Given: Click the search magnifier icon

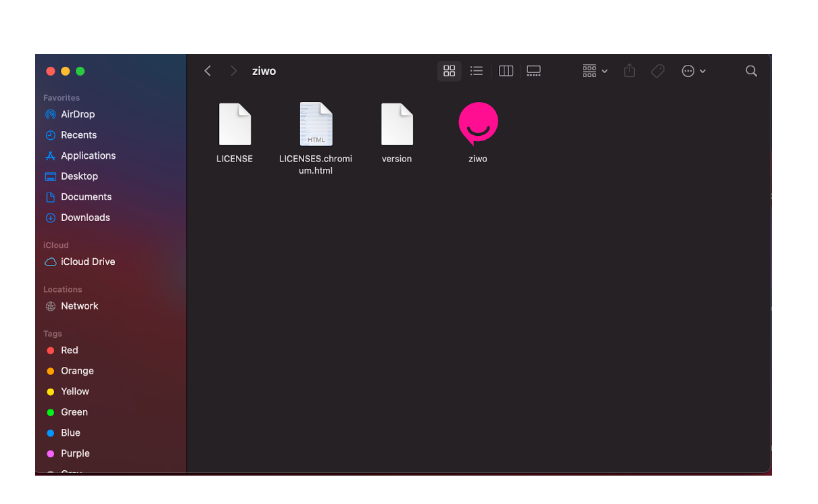Looking at the screenshot, I should tap(751, 71).
